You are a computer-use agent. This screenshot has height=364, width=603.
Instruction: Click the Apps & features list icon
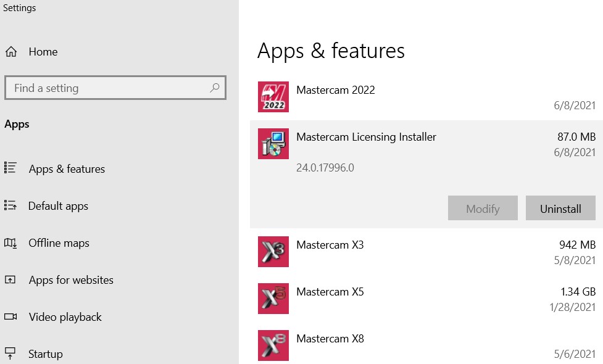tap(10, 168)
